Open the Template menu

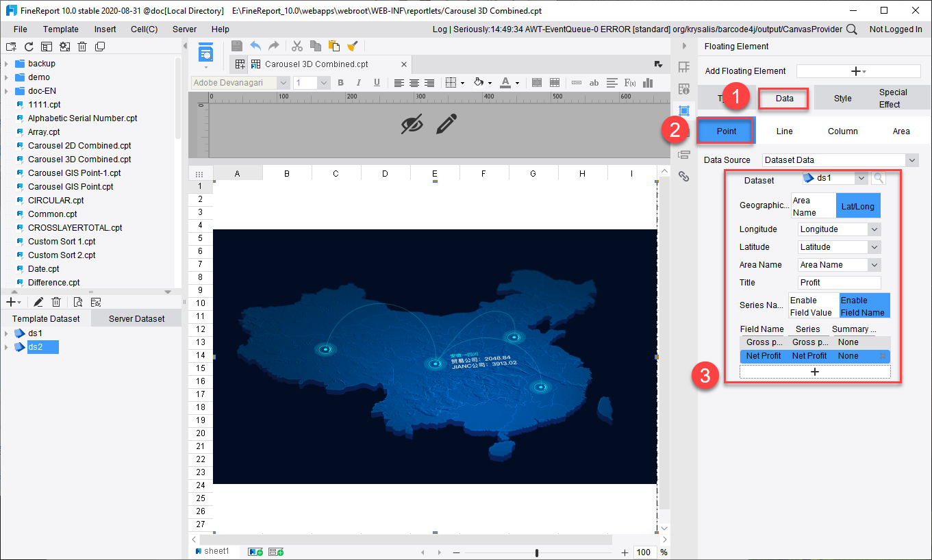[x=60, y=29]
